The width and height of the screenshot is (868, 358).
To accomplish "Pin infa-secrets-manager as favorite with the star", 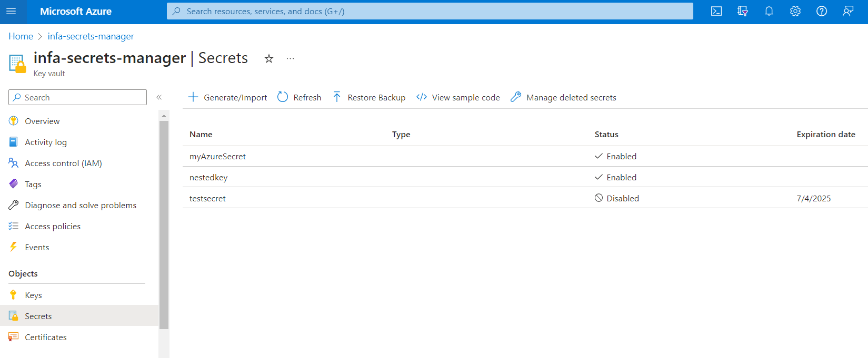I will coord(269,58).
